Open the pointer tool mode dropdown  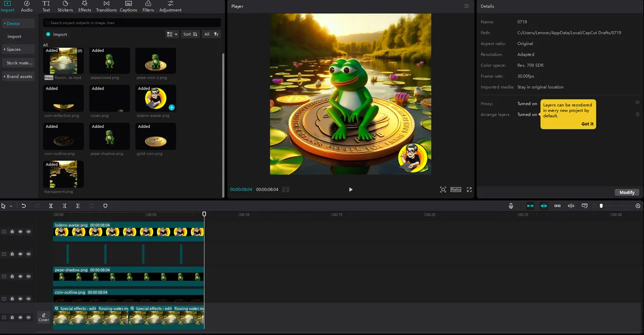coord(11,206)
